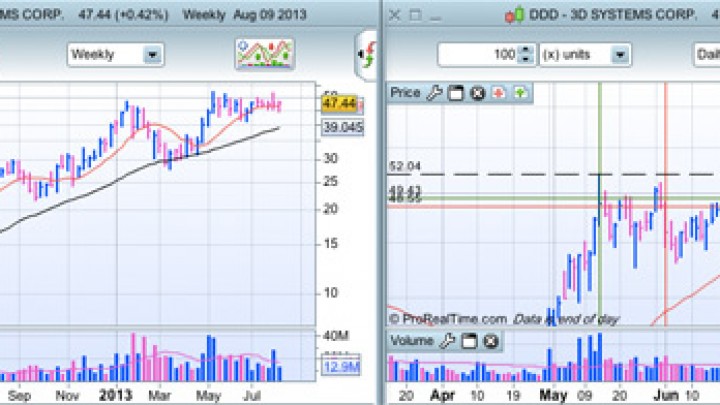Click the 12.9M volume value label

pyautogui.click(x=341, y=367)
